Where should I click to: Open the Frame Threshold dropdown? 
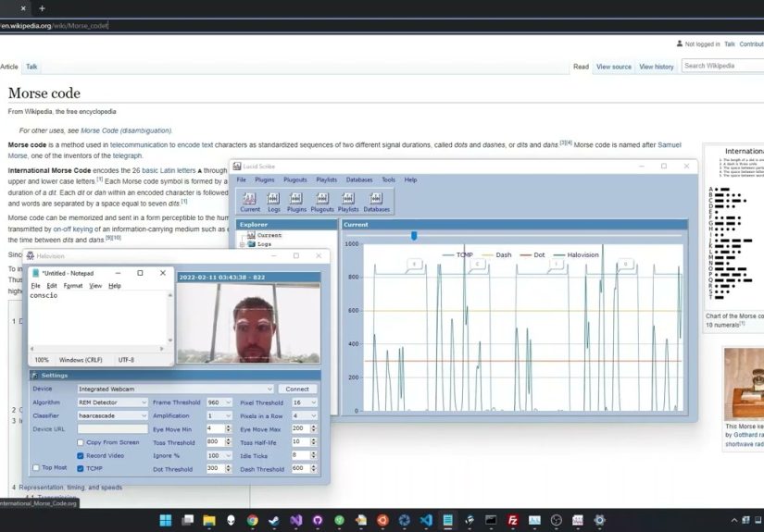point(219,402)
